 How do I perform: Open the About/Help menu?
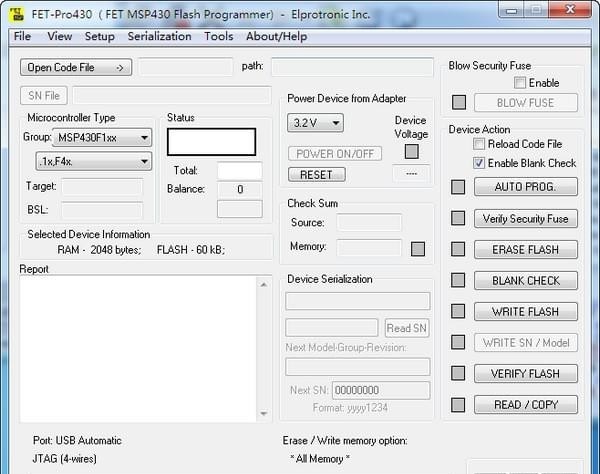[x=276, y=36]
